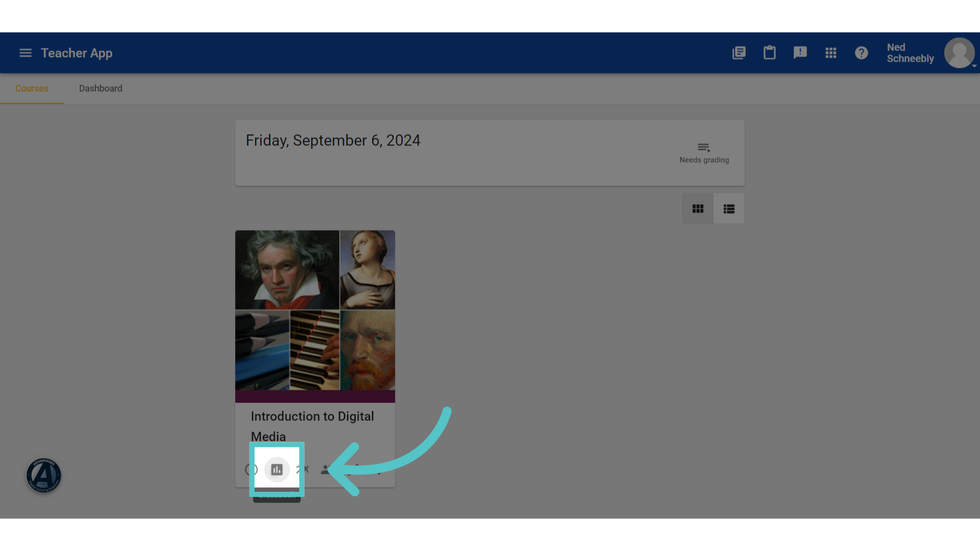
Task: Open the apps grid launcher
Action: (x=831, y=53)
